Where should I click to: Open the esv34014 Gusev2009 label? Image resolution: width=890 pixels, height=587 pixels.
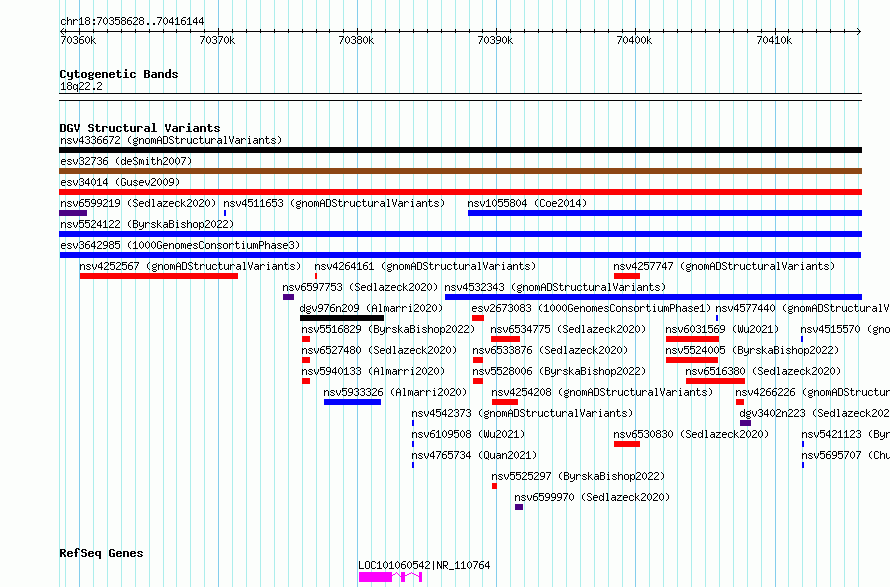120,182
